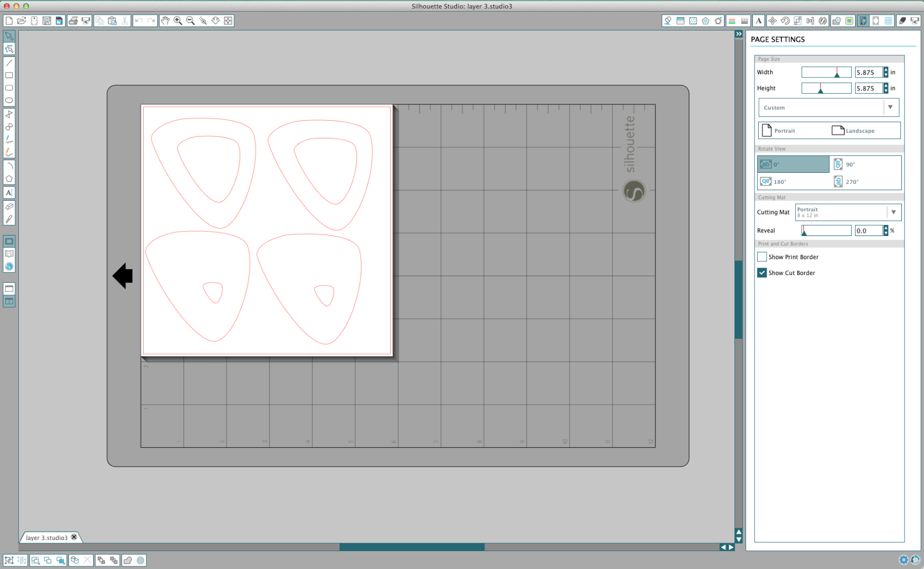Open the Silhouette Design Store
924x569 pixels.
(9, 266)
